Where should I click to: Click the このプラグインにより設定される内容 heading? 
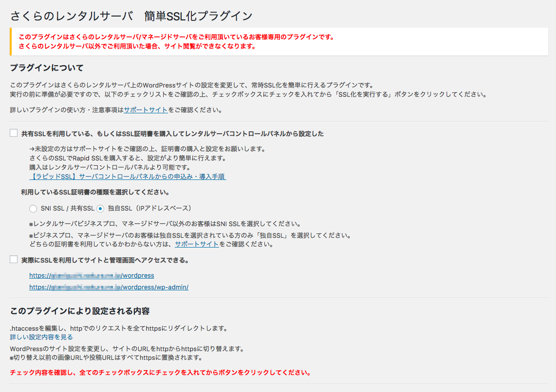[79, 311]
